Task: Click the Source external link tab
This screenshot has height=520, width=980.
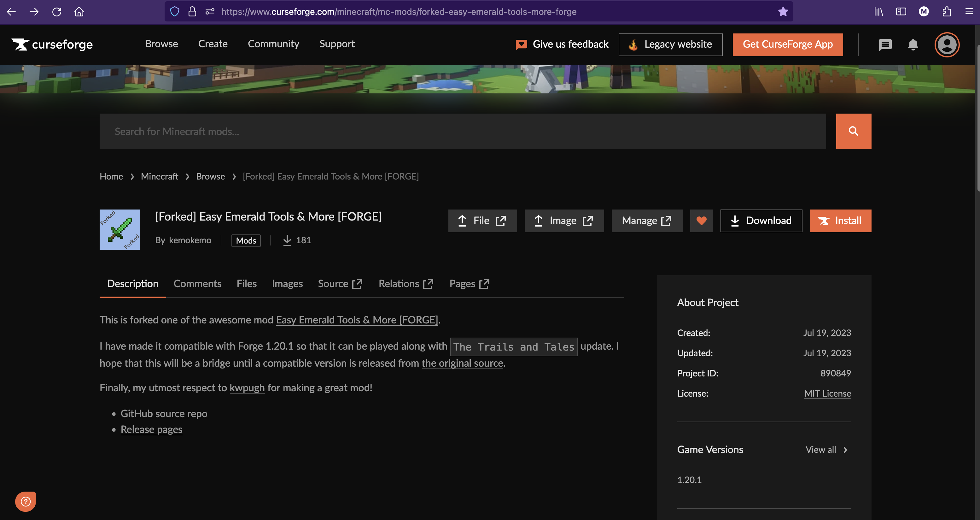Action: click(340, 283)
